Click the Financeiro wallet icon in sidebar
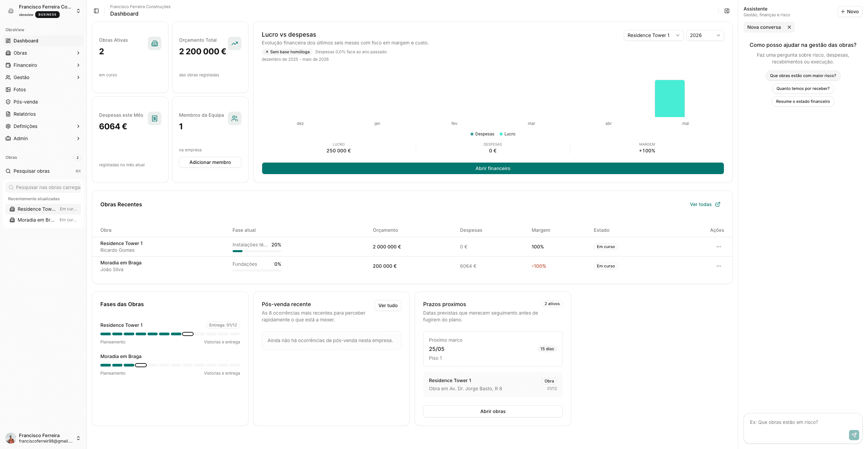868x449 pixels. click(x=8, y=65)
